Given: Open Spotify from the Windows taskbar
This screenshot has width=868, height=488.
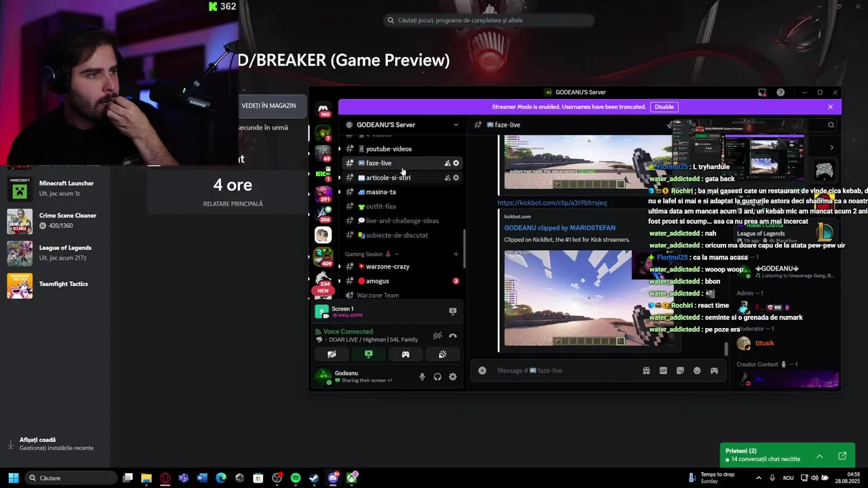Looking at the screenshot, I should click(x=296, y=478).
